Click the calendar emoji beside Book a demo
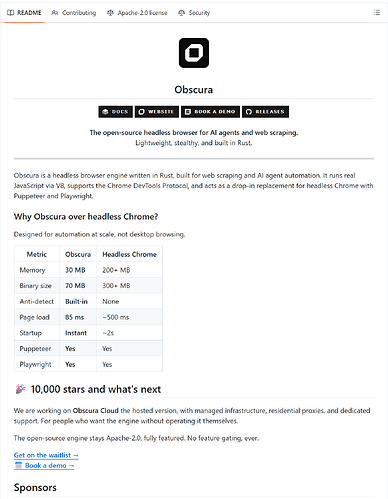The width and height of the screenshot is (388, 499). click(18, 465)
